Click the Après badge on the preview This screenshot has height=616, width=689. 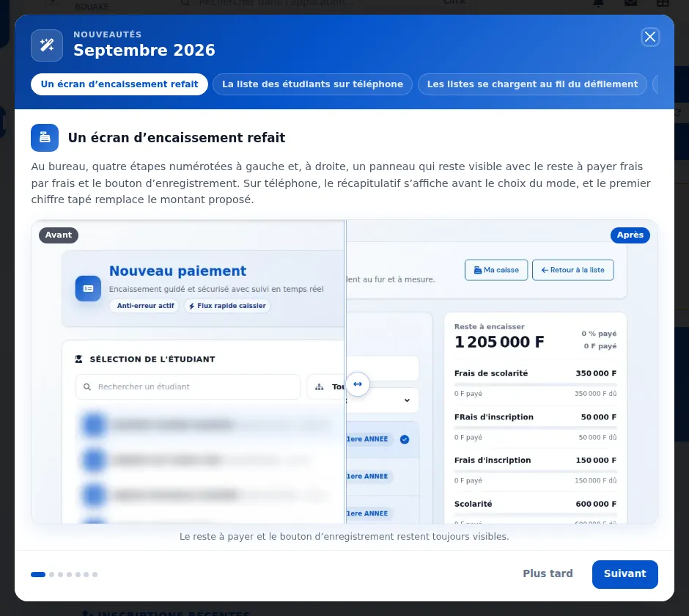click(x=630, y=235)
